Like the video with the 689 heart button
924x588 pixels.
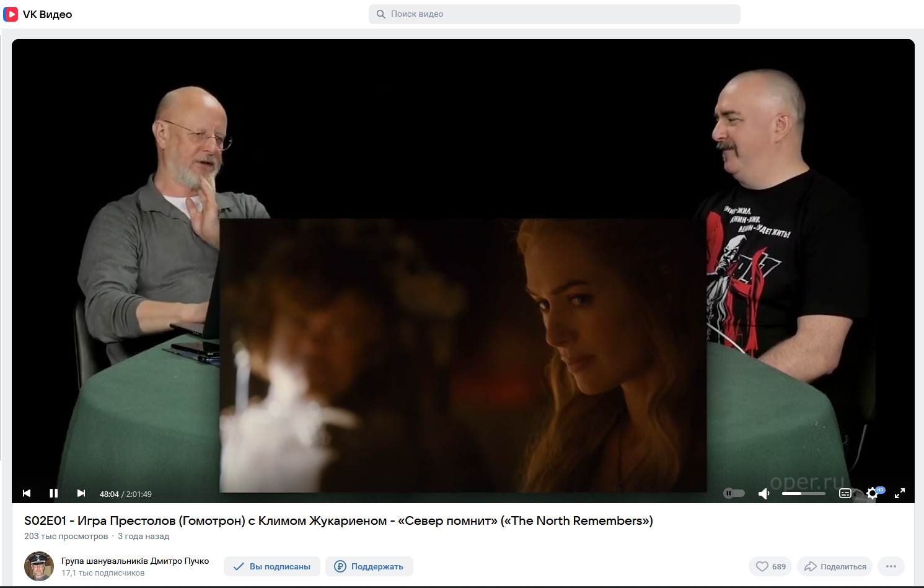[770, 566]
